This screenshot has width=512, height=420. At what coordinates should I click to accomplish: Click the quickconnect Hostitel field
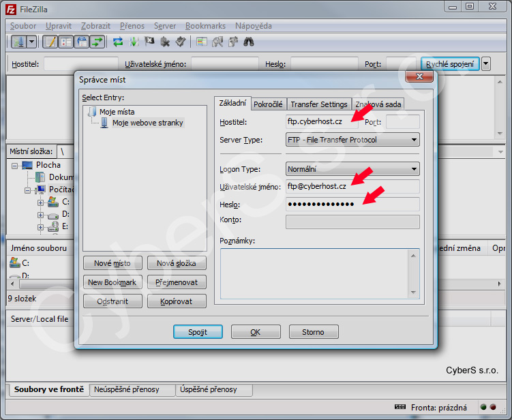(81, 64)
